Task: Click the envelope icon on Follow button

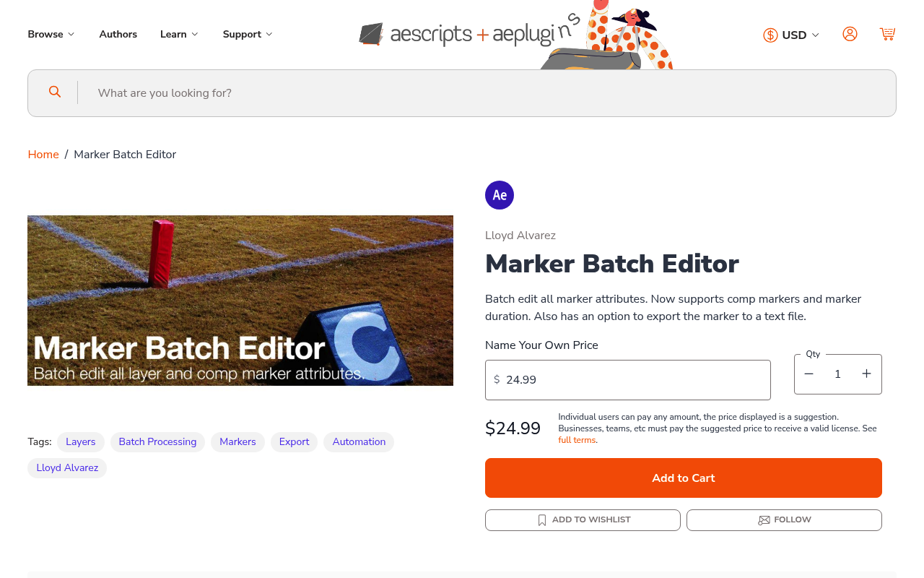Action: point(763,519)
